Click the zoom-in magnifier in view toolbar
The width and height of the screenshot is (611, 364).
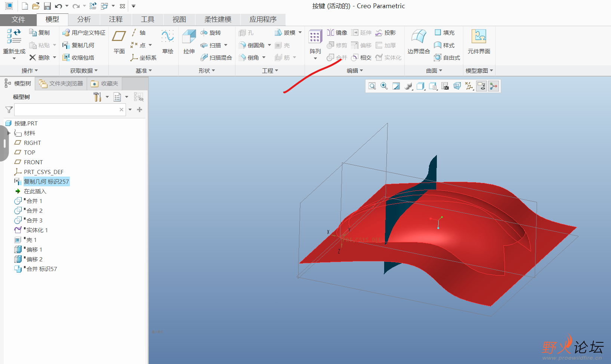[384, 86]
